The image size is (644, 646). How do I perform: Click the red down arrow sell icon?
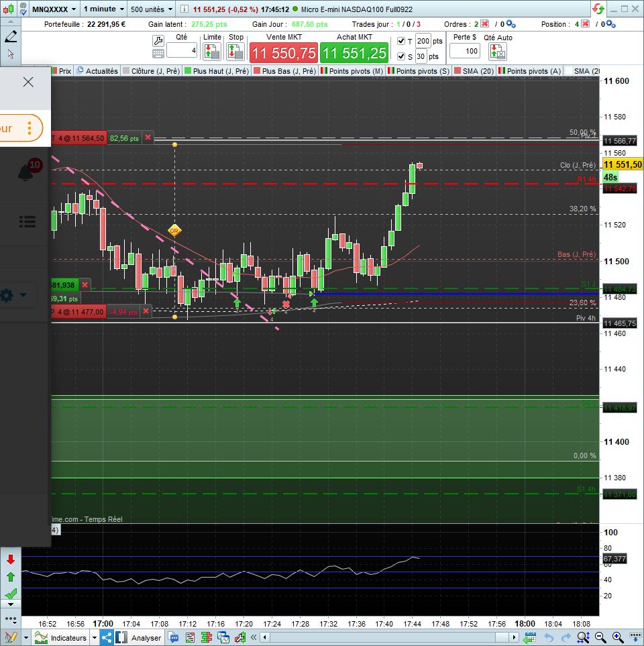(11, 559)
